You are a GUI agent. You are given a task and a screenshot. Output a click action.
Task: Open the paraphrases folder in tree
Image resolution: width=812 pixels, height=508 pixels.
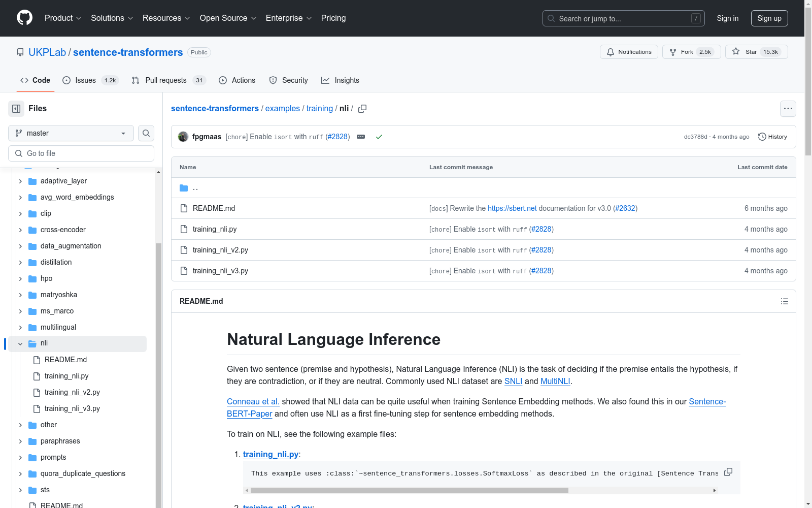click(x=60, y=441)
